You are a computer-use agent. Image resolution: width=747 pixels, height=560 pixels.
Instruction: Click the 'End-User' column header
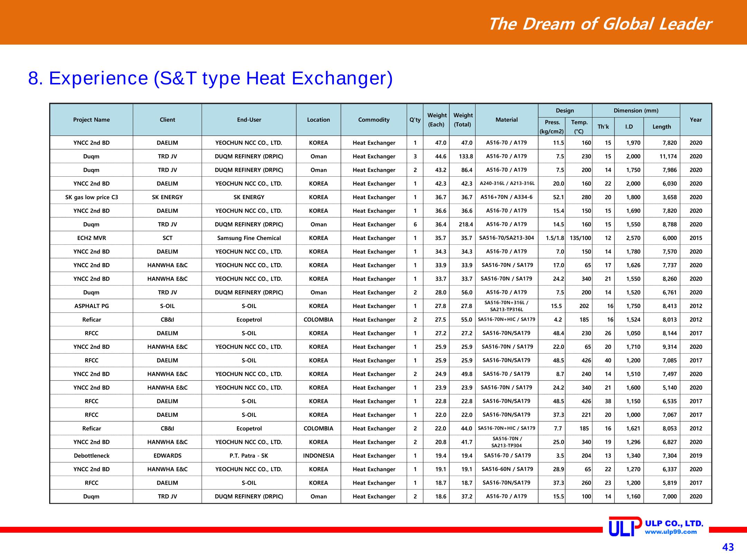coord(249,120)
